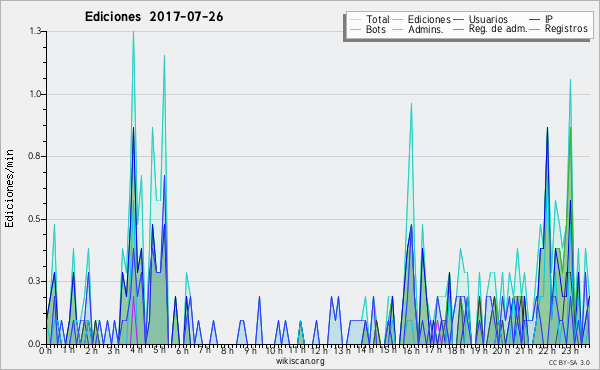
Task: Click the '0 h' x-axis label
Action: coord(46,350)
